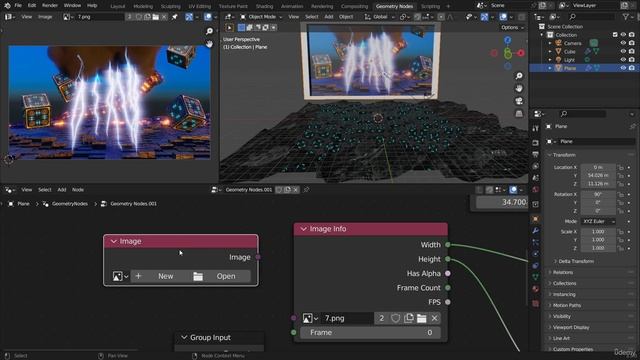Open the Edit menu
The image size is (640, 360).
[x=32, y=6]
